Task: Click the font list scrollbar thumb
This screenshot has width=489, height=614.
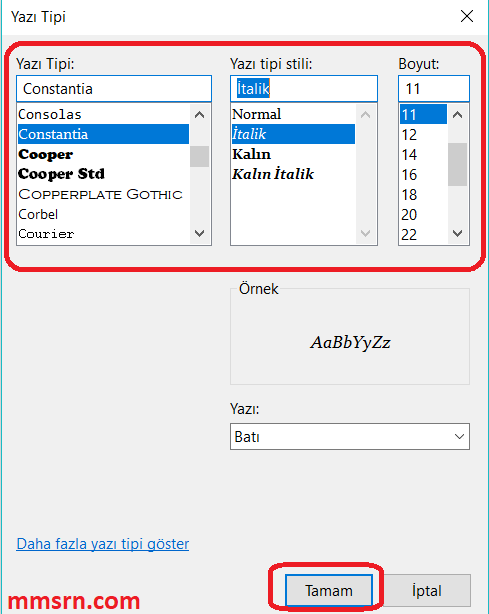Action: pos(200,156)
